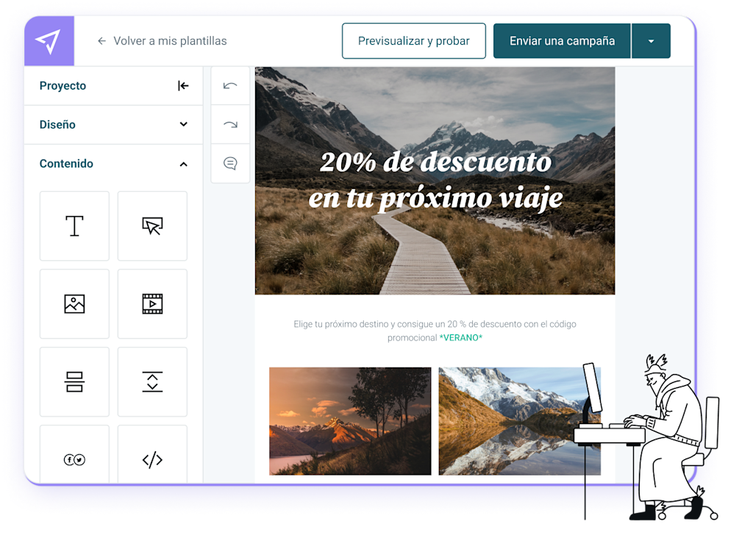Redo the last action
This screenshot has height=560, width=753.
(230, 124)
